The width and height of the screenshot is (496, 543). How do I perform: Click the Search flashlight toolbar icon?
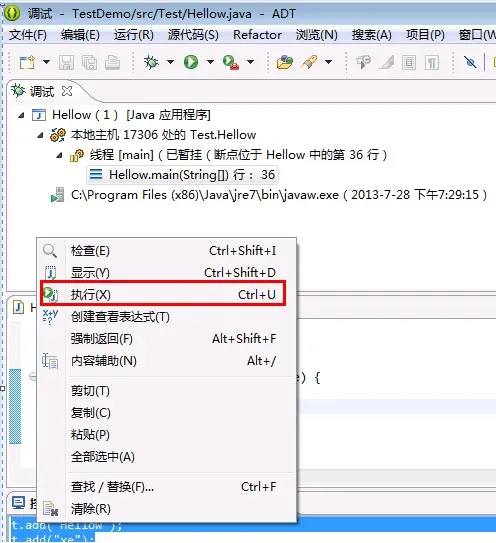309,63
